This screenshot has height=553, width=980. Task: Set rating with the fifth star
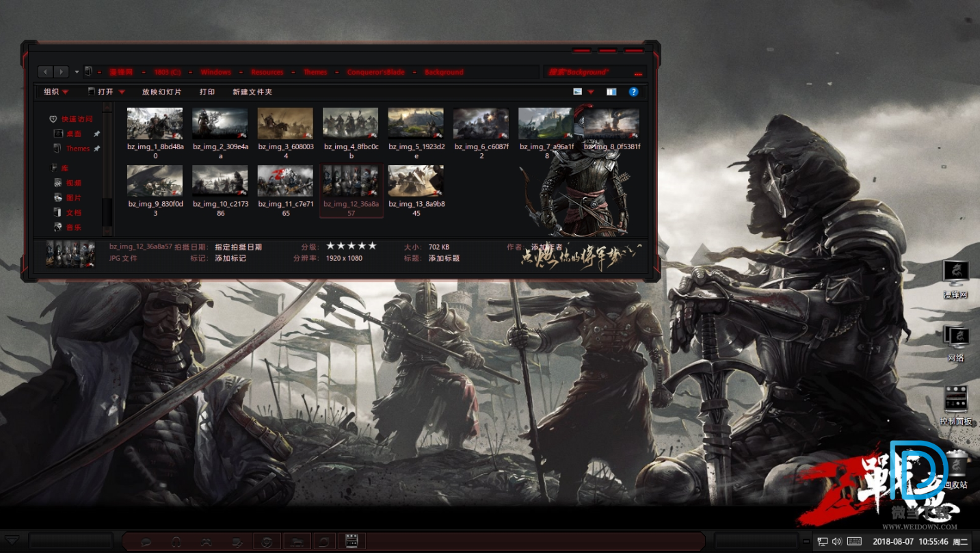pyautogui.click(x=372, y=246)
